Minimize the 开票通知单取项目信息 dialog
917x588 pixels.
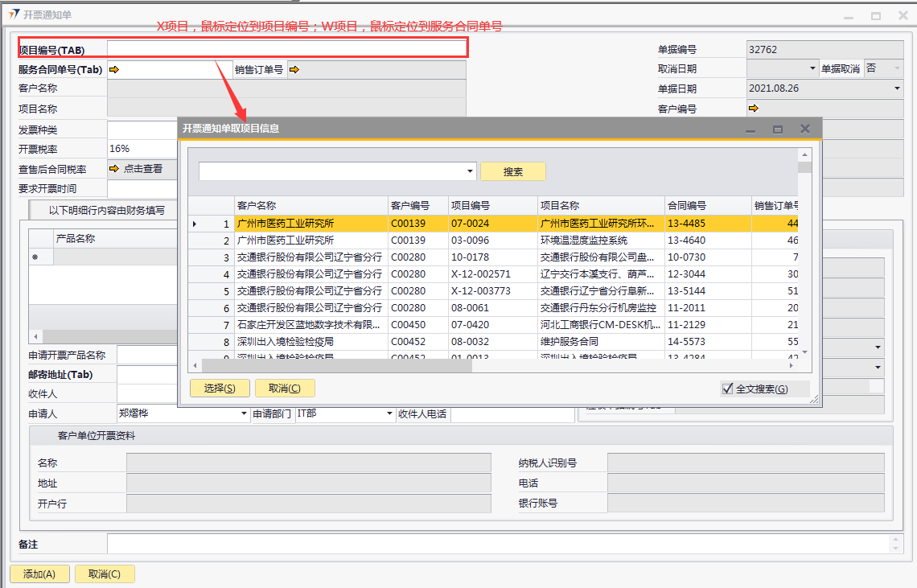750,129
